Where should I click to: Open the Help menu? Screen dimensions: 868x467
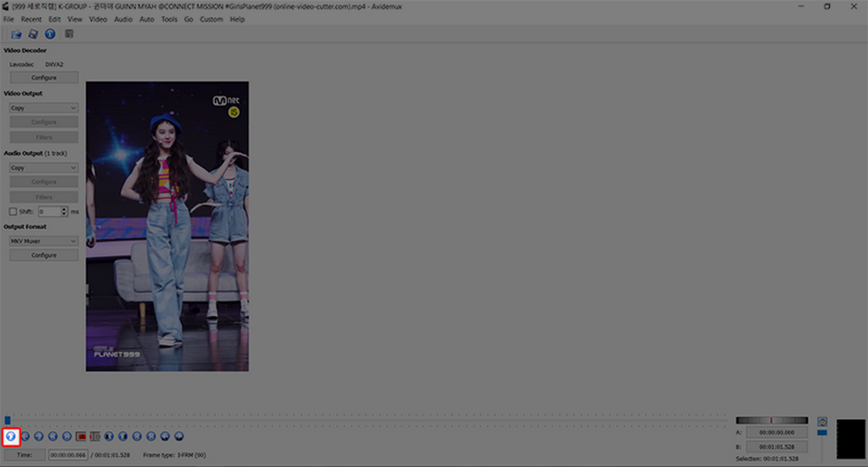[237, 19]
